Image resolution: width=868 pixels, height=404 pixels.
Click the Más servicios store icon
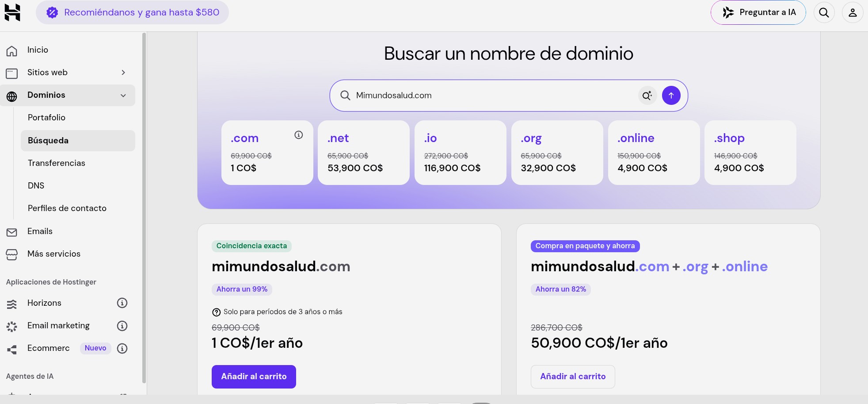pyautogui.click(x=12, y=254)
